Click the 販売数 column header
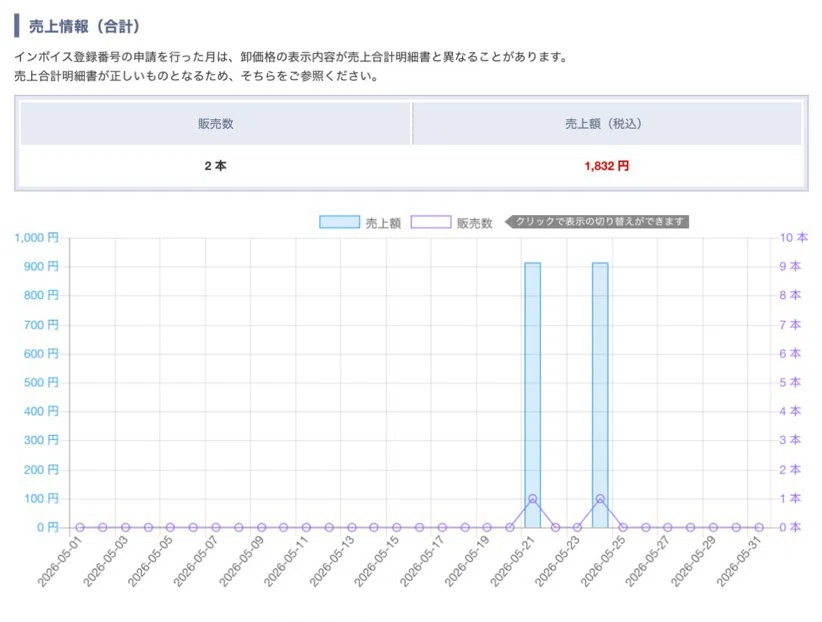This screenshot has width=822, height=622. click(x=215, y=123)
